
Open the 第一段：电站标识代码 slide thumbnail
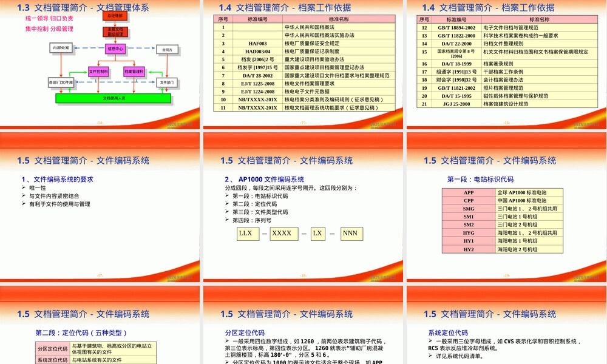[x=506, y=207]
